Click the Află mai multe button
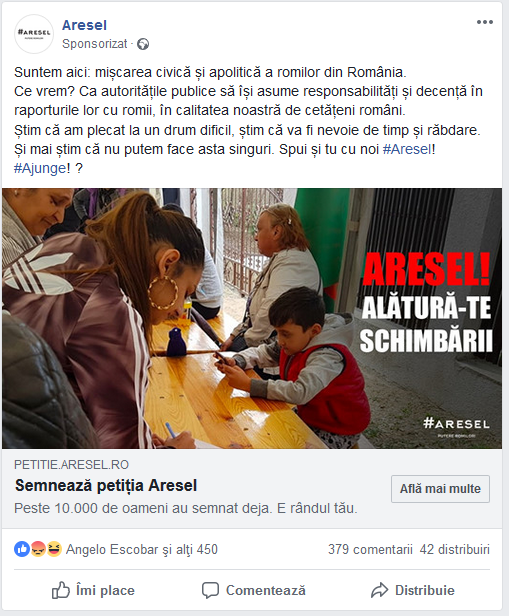Screen dimensions: 509x616 pyautogui.click(x=440, y=489)
